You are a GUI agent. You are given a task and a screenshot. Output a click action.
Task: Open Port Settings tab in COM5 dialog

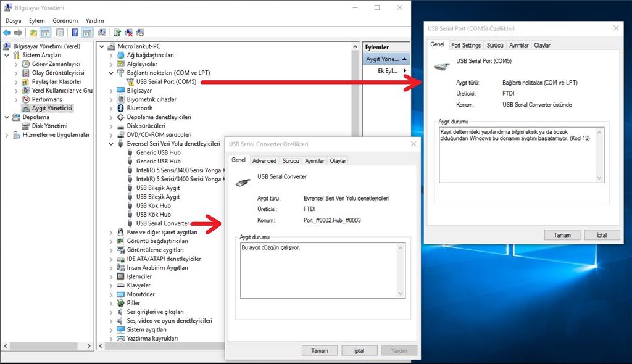[x=466, y=45]
